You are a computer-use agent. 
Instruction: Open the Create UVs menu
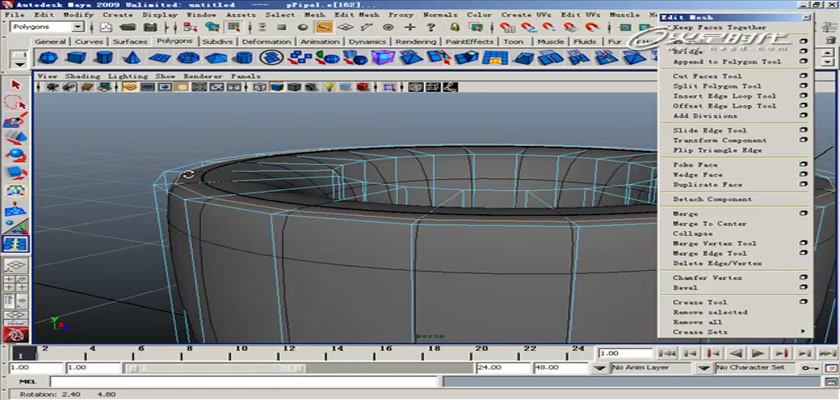click(x=526, y=14)
